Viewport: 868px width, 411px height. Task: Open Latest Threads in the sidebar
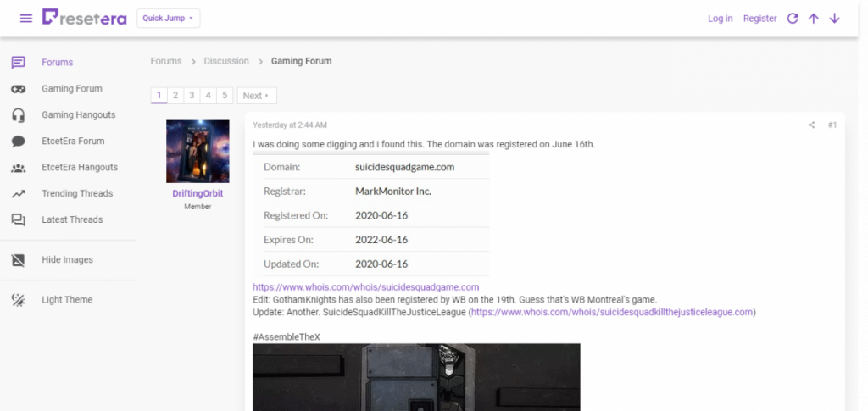click(x=72, y=219)
